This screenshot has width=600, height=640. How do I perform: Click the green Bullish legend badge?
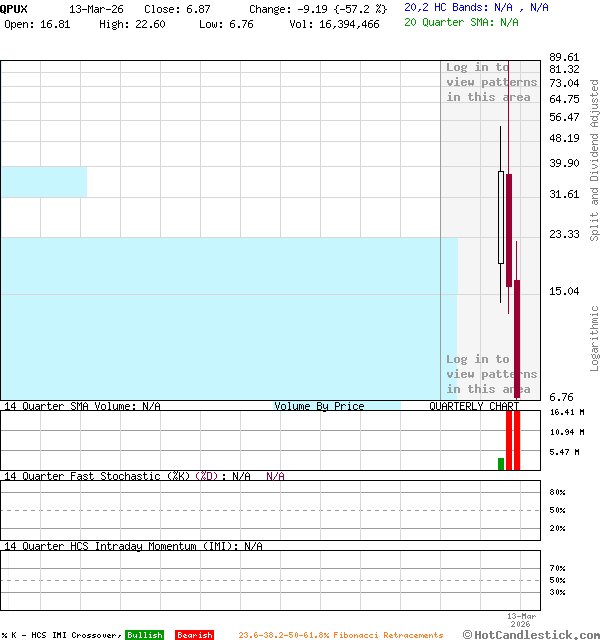(x=144, y=635)
